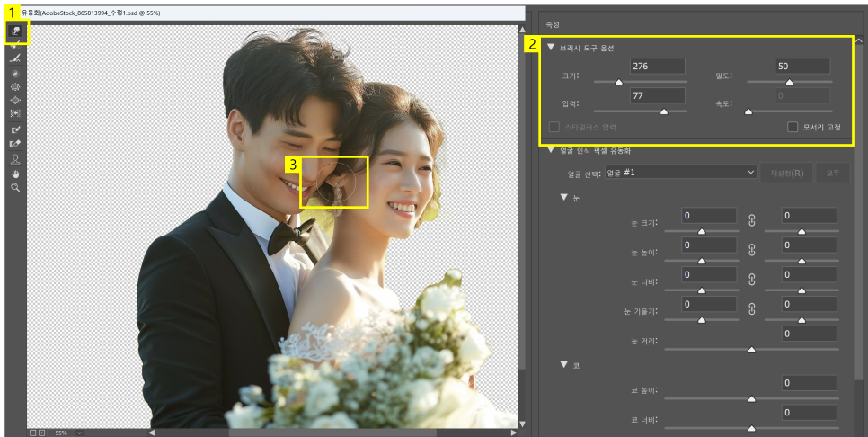This screenshot has height=437, width=868.
Task: Click the right 눈 크기 value field
Action: (x=810, y=216)
